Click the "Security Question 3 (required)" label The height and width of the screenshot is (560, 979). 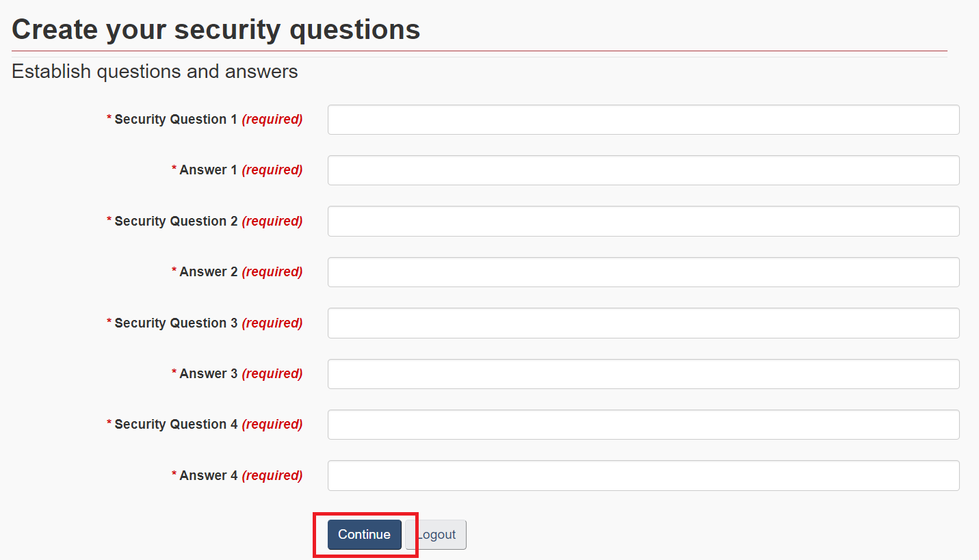(x=205, y=323)
